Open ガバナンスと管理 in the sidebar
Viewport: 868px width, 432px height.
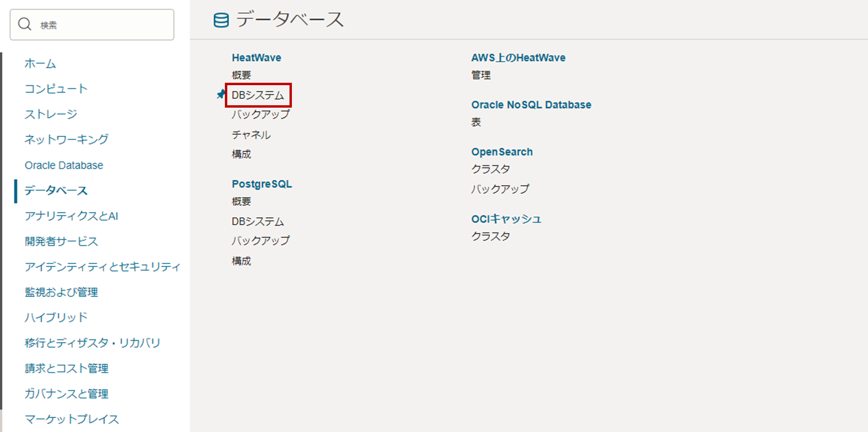67,393
